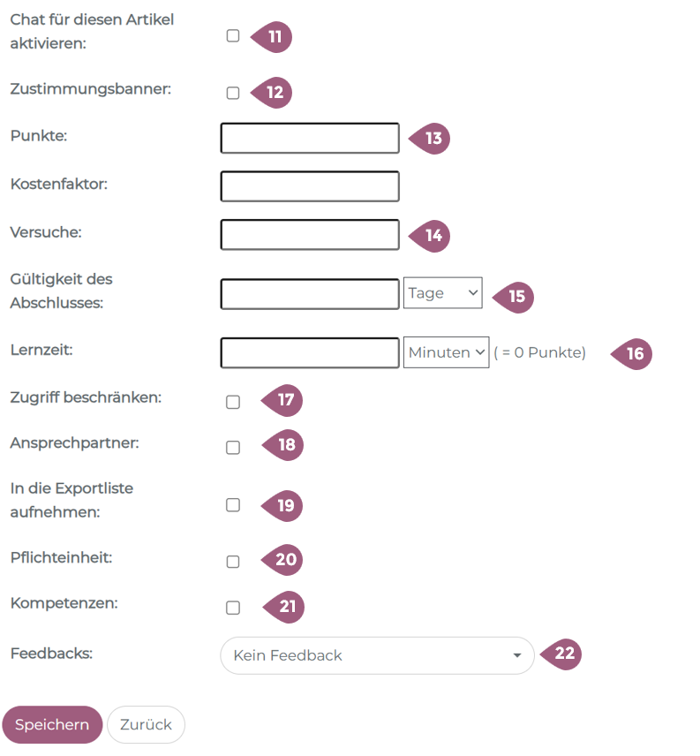
Task: Focus the Punkte input field
Action: coord(310,139)
